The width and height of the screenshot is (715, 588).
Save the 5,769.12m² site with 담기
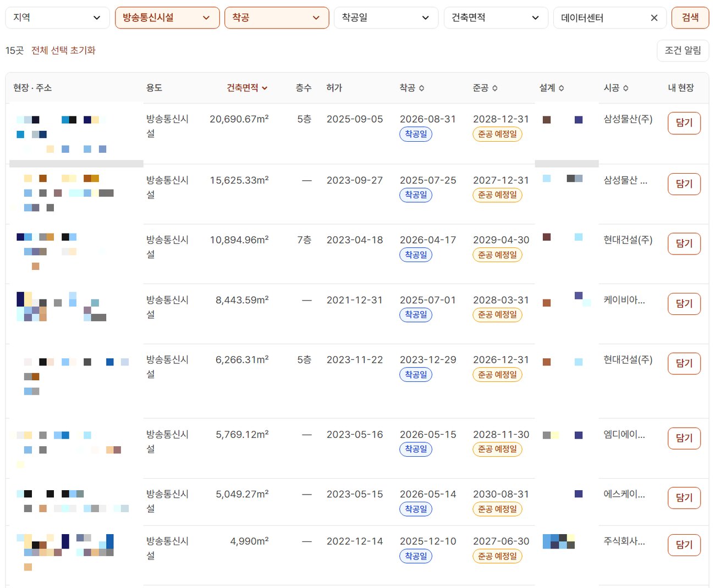[684, 438]
